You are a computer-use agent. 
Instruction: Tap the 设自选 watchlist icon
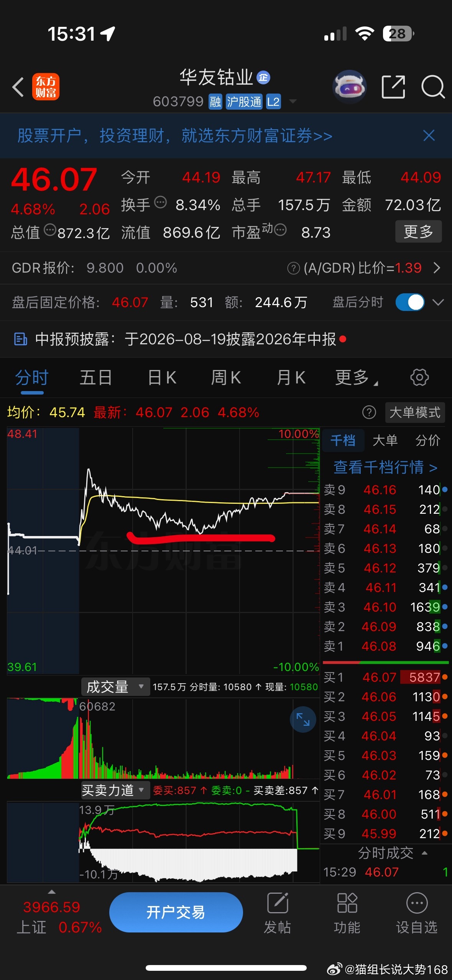417,903
